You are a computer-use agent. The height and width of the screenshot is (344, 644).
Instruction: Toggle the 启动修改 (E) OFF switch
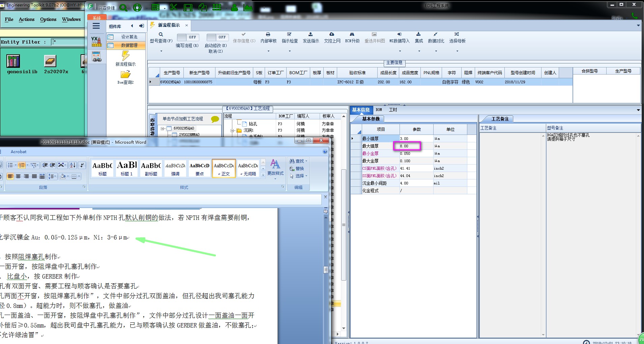coord(217,37)
